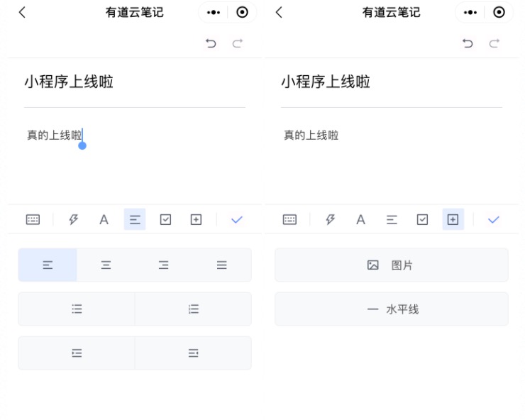Image resolution: width=525 pixels, height=420 pixels.
Task: Select left text alignment option
Action: click(x=48, y=265)
